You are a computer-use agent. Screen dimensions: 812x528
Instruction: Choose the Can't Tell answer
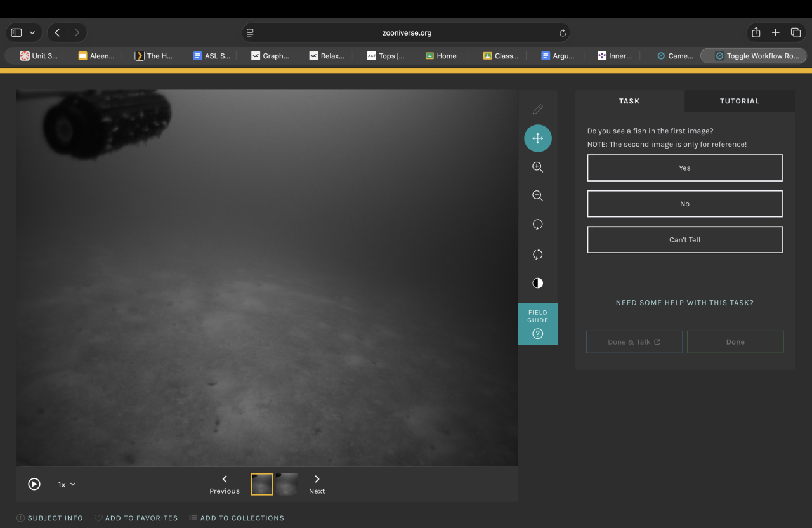pos(684,240)
